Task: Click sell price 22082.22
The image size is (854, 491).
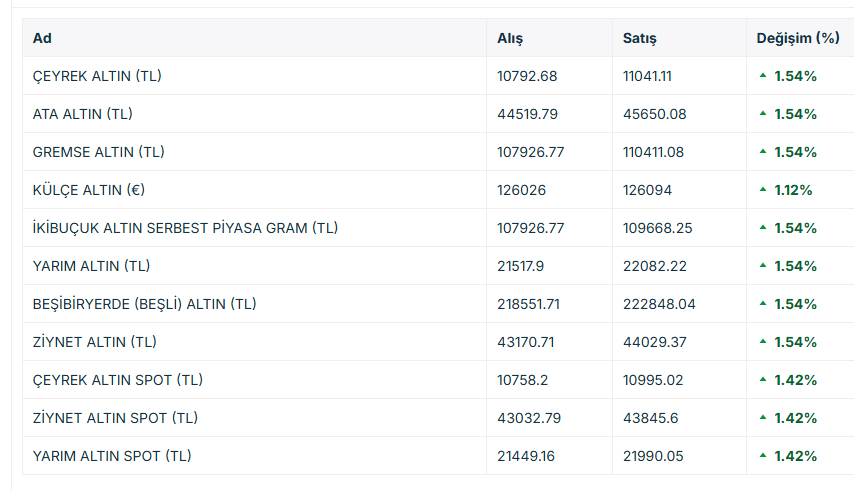Action: point(655,266)
